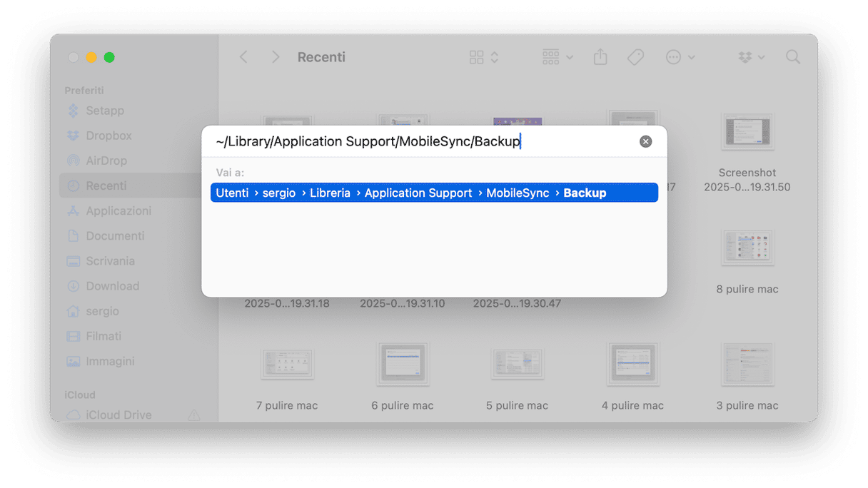The height and width of the screenshot is (488, 868).
Task: Switch view using the icon grid button
Action: coord(484,57)
